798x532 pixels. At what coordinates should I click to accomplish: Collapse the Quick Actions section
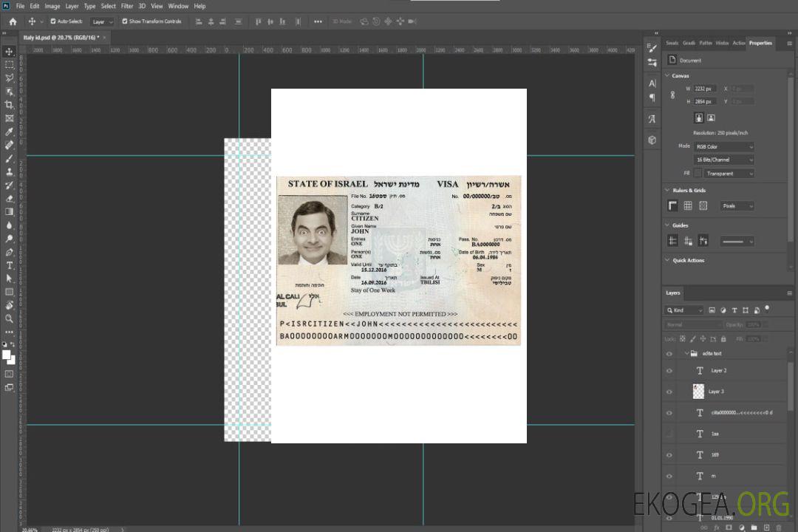pyautogui.click(x=667, y=260)
